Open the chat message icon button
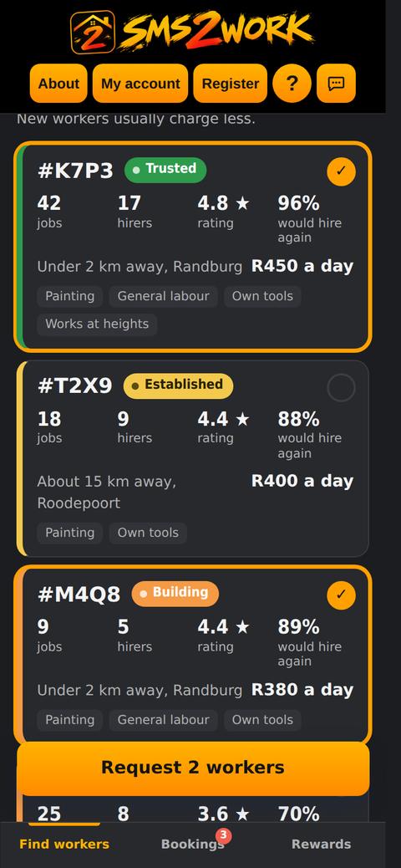 point(336,84)
